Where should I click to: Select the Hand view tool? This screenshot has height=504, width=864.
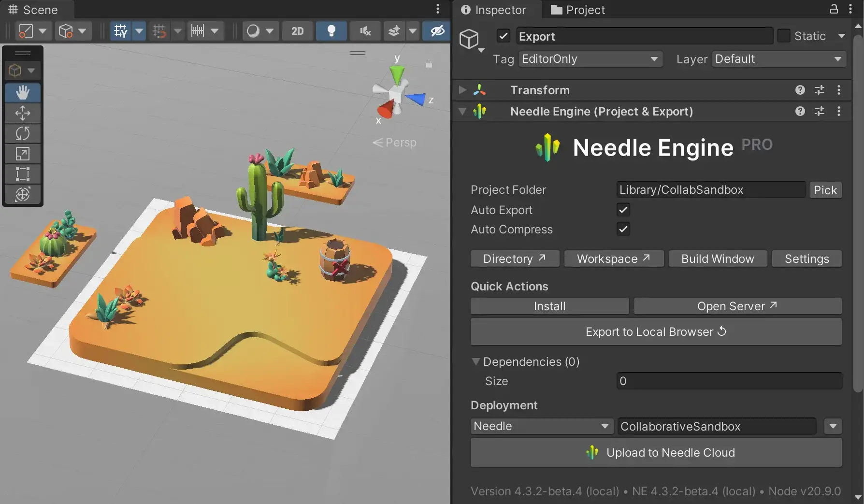(23, 92)
